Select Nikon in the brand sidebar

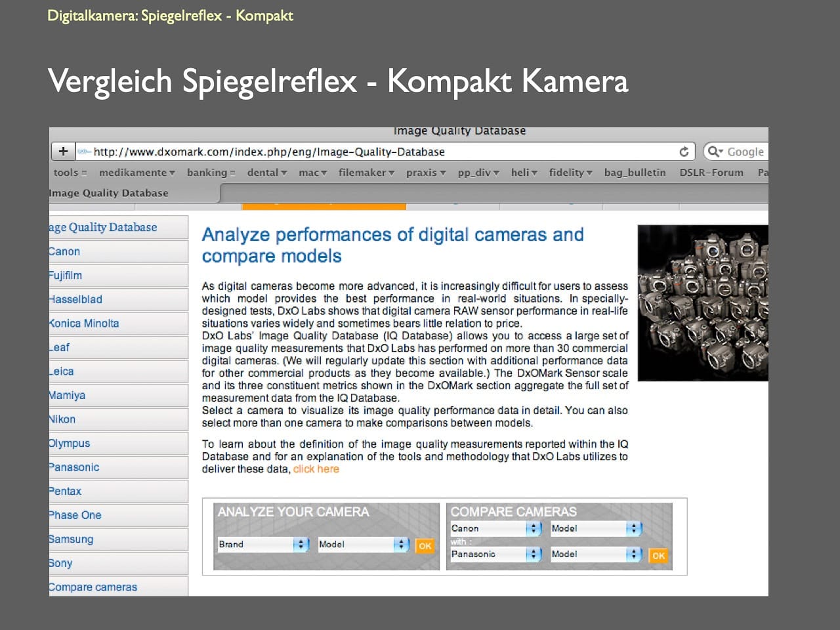point(63,419)
